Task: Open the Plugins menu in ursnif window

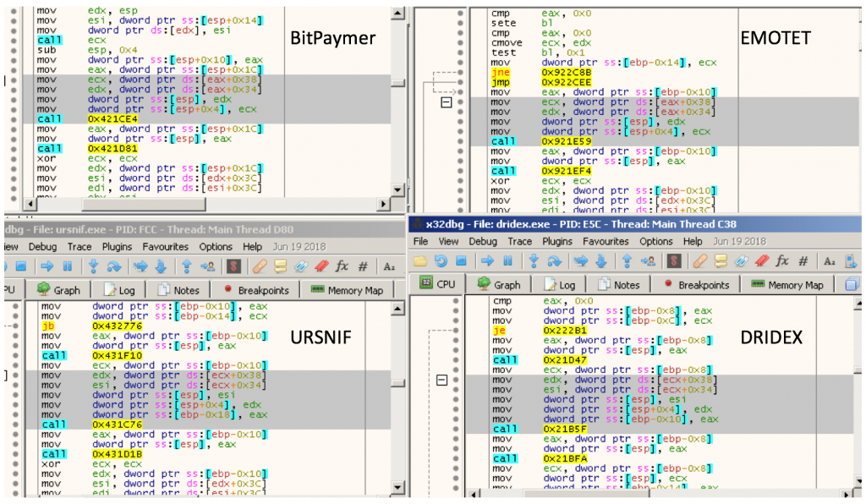Action: point(117,247)
